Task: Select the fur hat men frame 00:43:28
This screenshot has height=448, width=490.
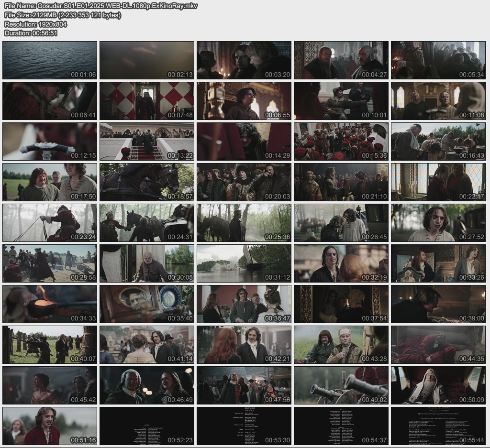Action: coord(341,345)
